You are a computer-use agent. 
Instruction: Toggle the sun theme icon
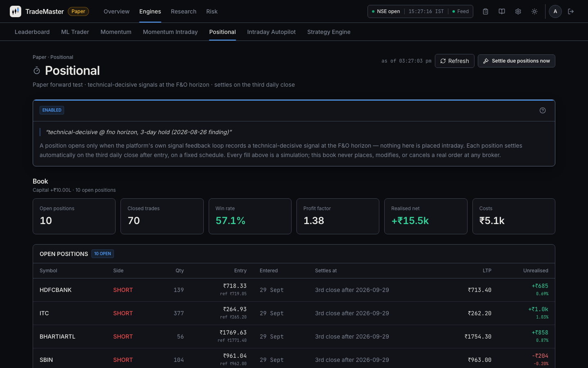535,11
